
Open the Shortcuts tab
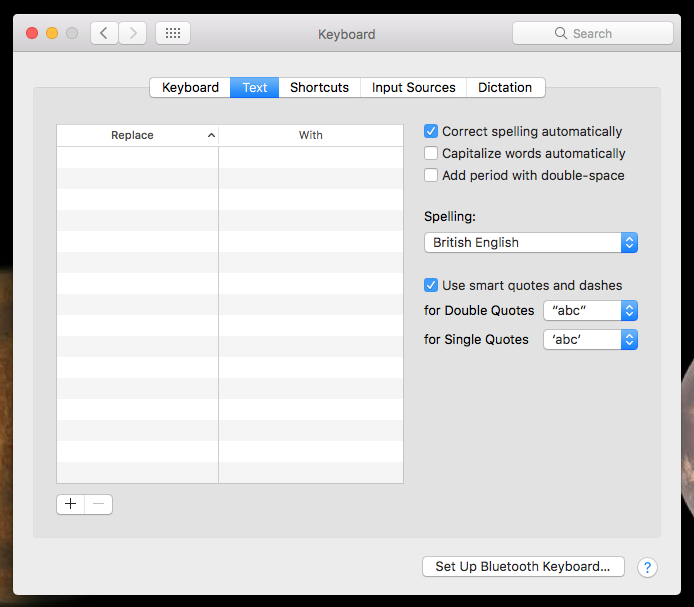[x=320, y=87]
